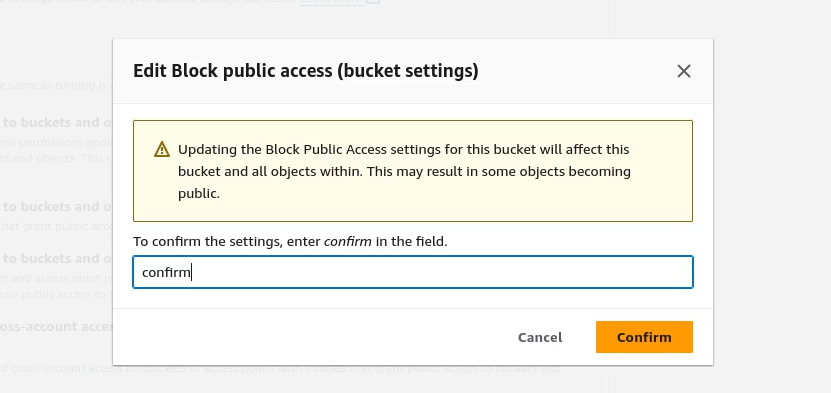Viewport: 831px width, 393px height.
Task: Focus the confirm text input field
Action: point(413,272)
